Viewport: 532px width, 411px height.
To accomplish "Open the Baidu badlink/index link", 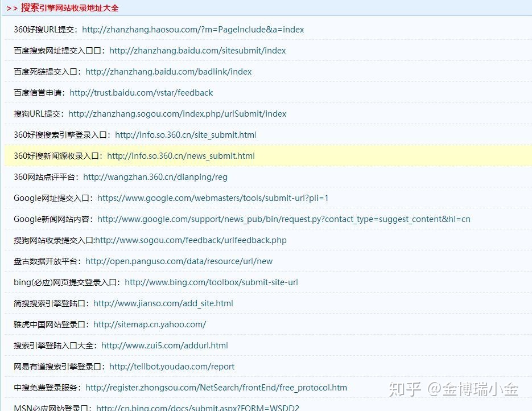I will [168, 72].
